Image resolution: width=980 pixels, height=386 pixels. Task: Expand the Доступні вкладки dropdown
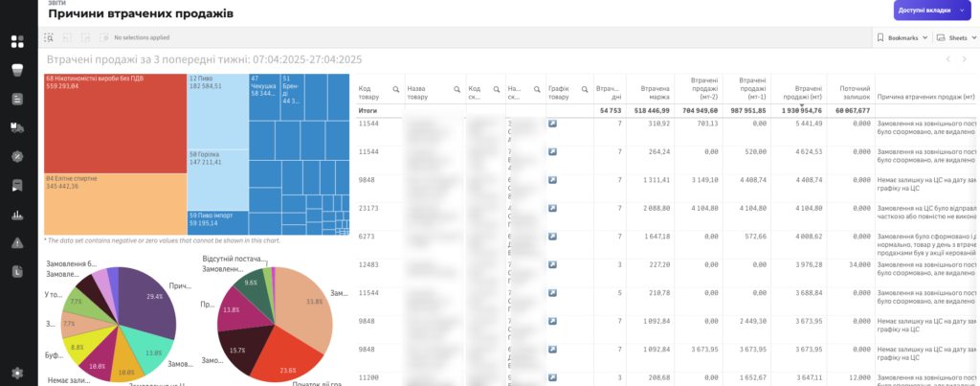[962, 10]
